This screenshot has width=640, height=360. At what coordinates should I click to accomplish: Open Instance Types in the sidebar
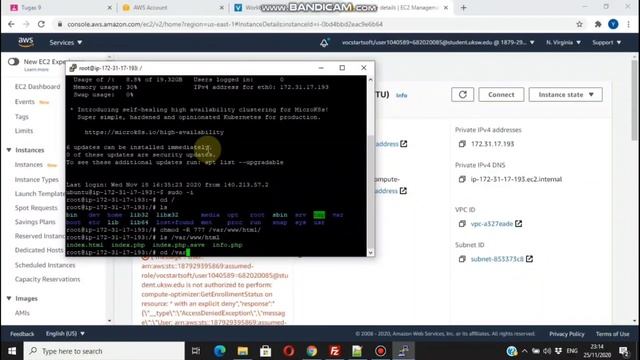click(37, 180)
